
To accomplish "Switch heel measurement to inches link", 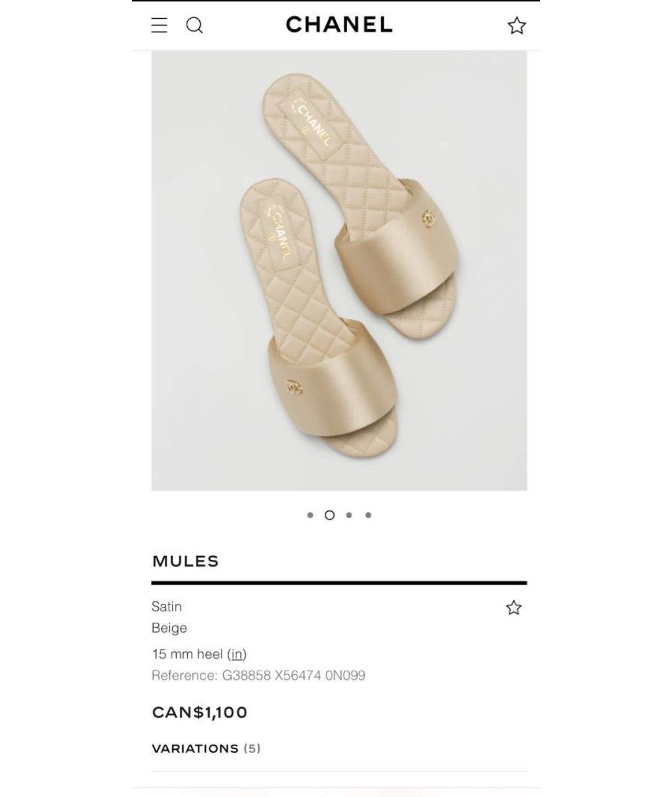I will [237, 654].
